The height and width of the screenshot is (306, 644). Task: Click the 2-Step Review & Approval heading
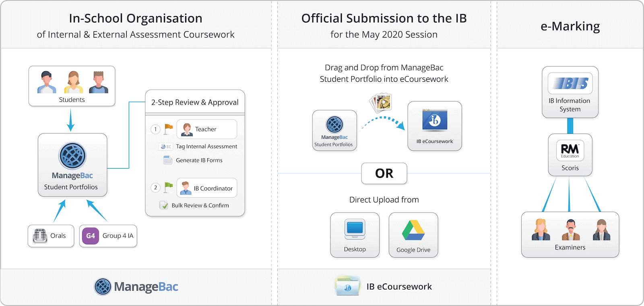(x=195, y=102)
